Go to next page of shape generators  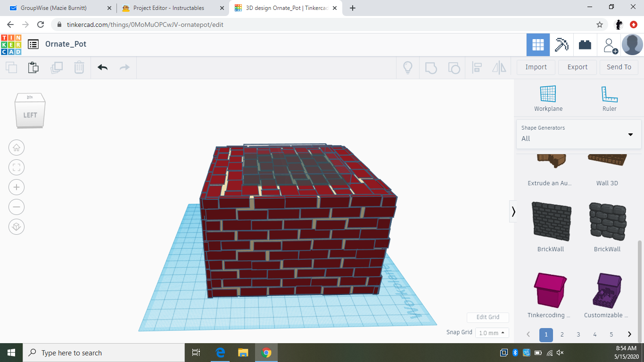(x=629, y=335)
